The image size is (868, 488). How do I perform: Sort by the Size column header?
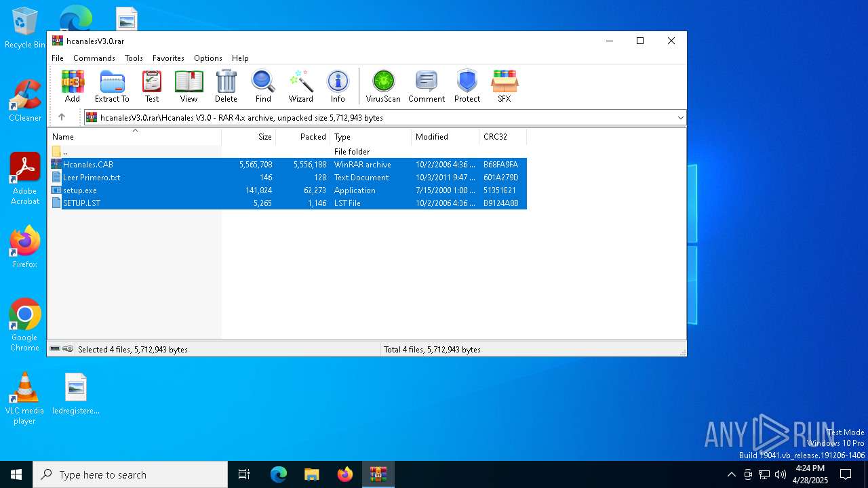click(x=248, y=137)
